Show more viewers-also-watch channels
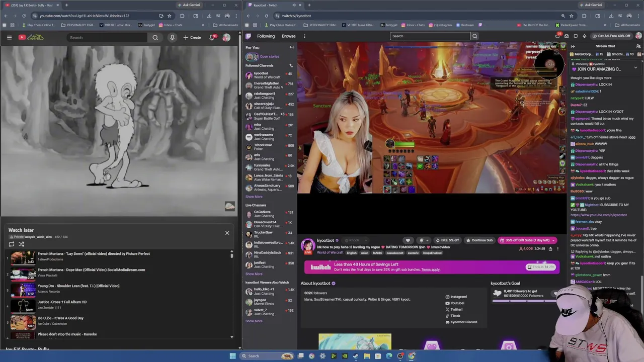644x362 pixels. pyautogui.click(x=254, y=321)
